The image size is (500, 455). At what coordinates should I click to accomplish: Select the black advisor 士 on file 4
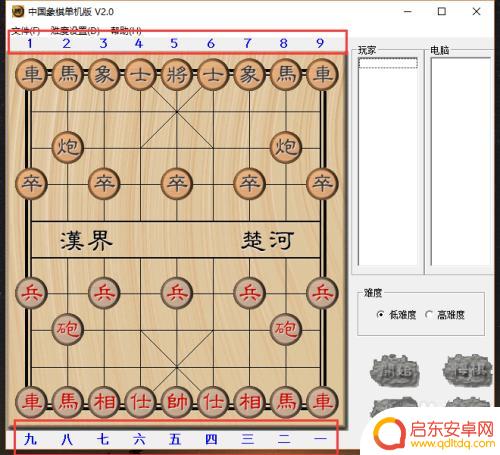click(140, 74)
